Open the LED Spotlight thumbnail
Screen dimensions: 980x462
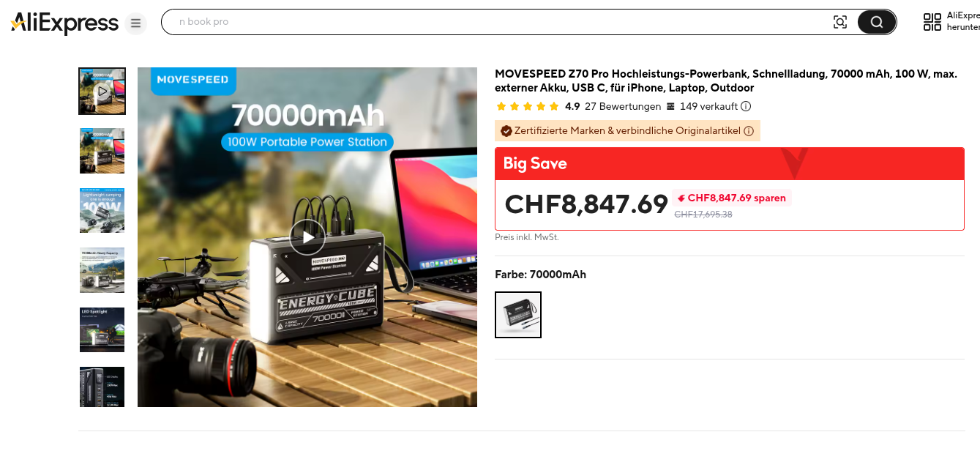click(102, 330)
